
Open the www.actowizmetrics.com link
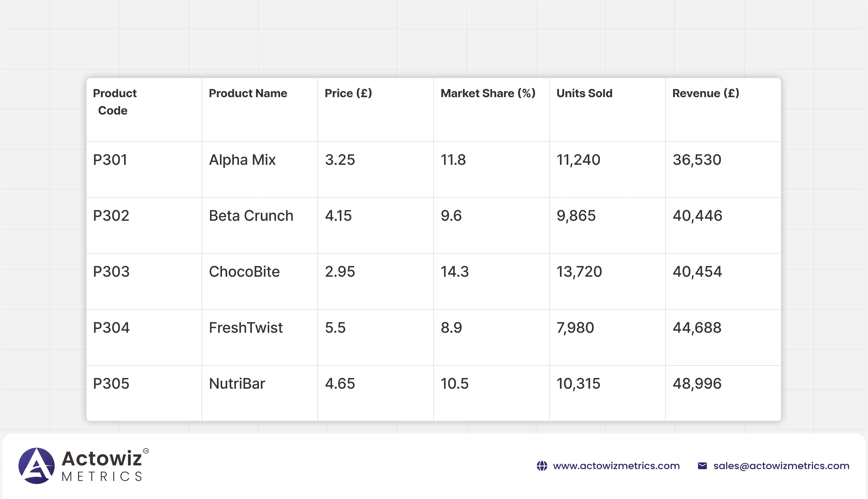[x=616, y=466]
